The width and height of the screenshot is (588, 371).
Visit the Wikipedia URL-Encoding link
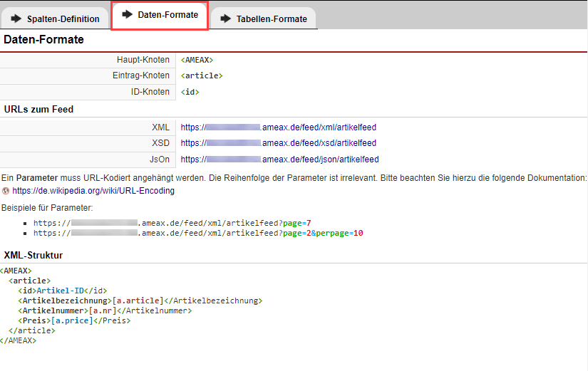pyautogui.click(x=93, y=191)
